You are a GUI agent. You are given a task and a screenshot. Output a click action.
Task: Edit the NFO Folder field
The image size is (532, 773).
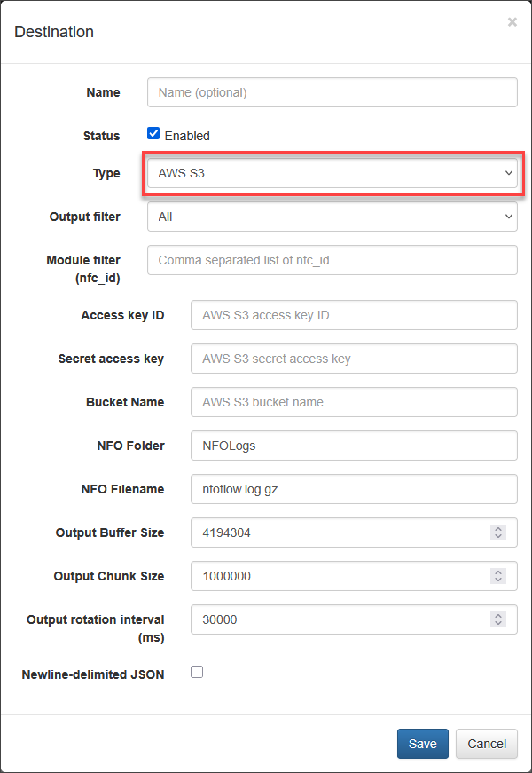[354, 446]
